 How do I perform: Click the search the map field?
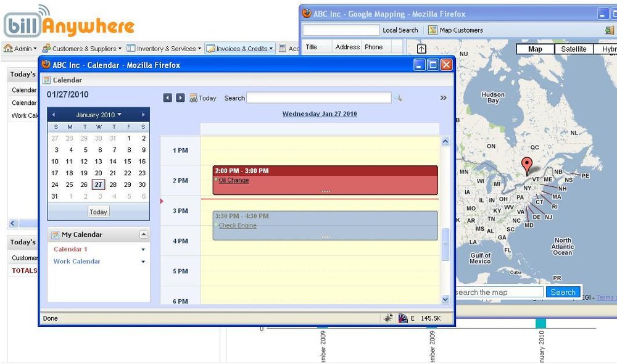[x=500, y=292]
